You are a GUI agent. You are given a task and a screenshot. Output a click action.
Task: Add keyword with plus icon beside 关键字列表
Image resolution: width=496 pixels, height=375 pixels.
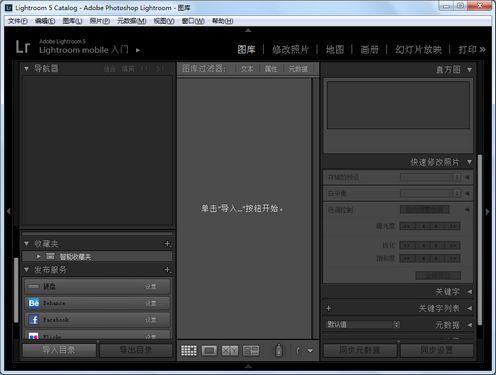click(x=329, y=308)
